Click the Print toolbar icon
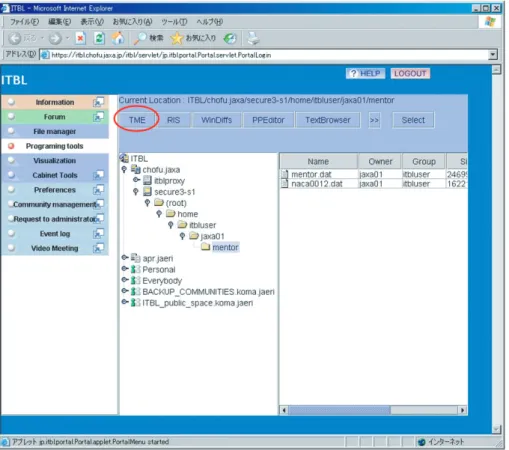 click(253, 38)
